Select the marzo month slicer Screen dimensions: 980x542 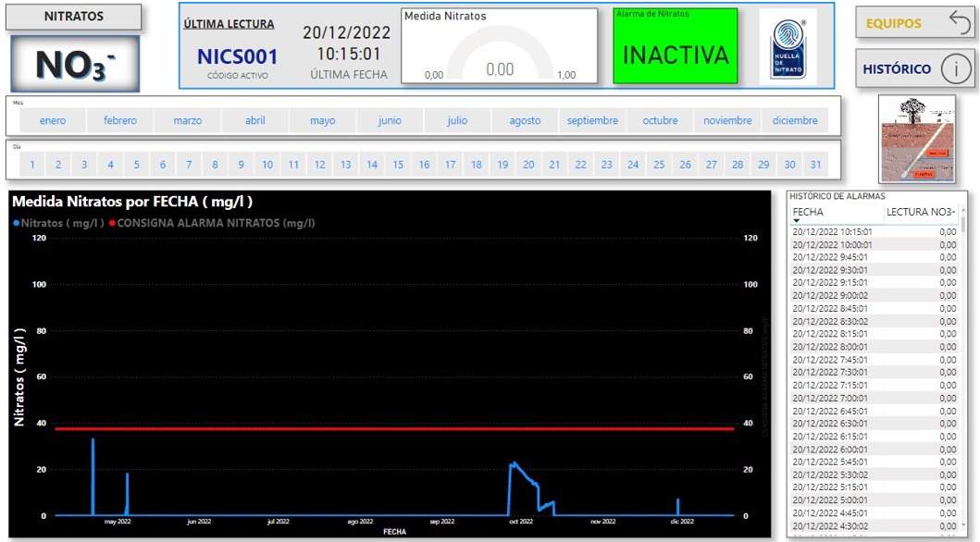click(x=188, y=120)
